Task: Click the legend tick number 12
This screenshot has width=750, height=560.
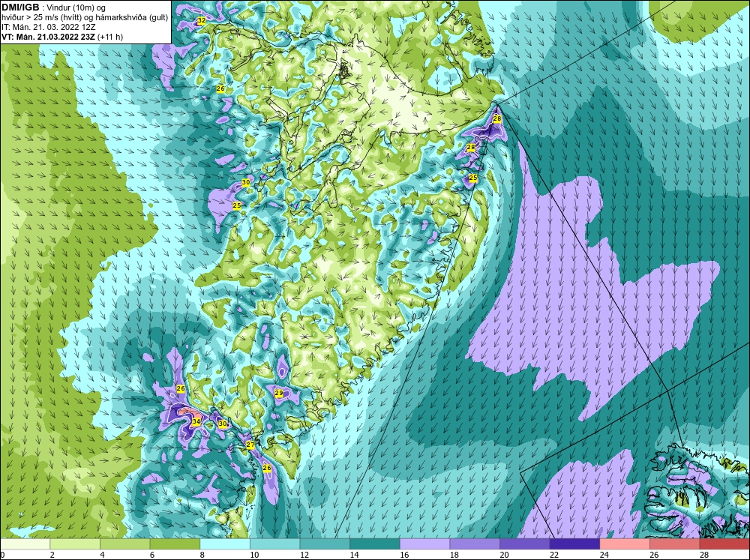Action: click(x=304, y=555)
